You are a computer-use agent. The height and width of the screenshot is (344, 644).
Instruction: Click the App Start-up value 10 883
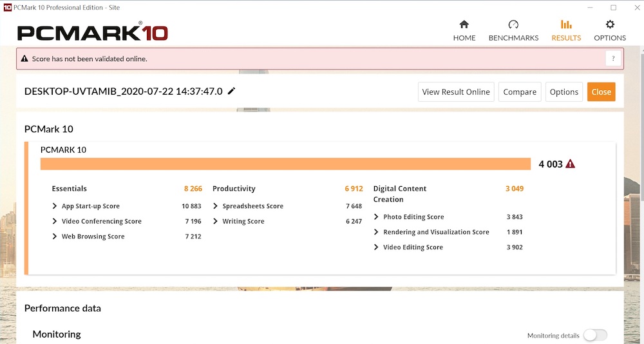point(191,206)
